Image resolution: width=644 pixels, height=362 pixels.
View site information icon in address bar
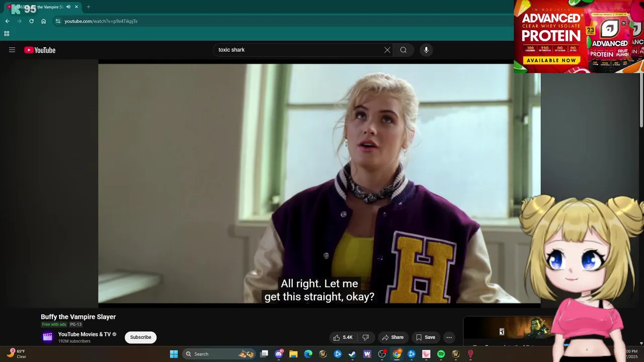(x=58, y=21)
